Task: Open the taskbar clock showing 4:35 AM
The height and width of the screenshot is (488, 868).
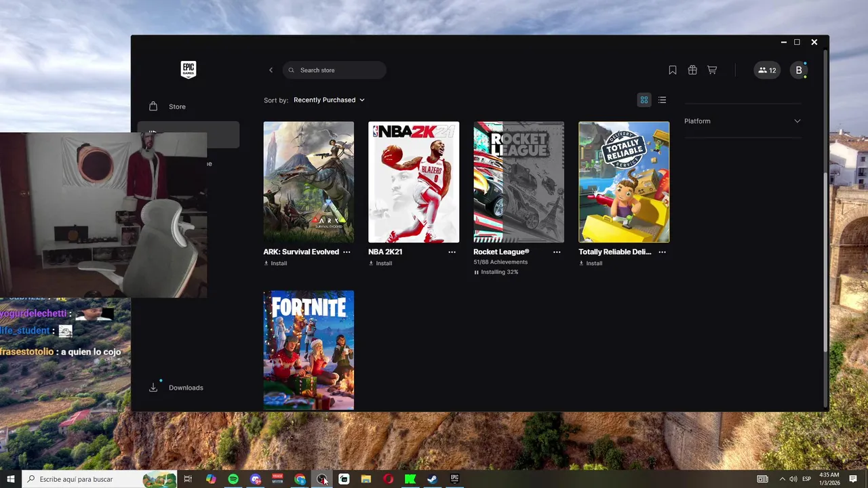Action: click(829, 479)
